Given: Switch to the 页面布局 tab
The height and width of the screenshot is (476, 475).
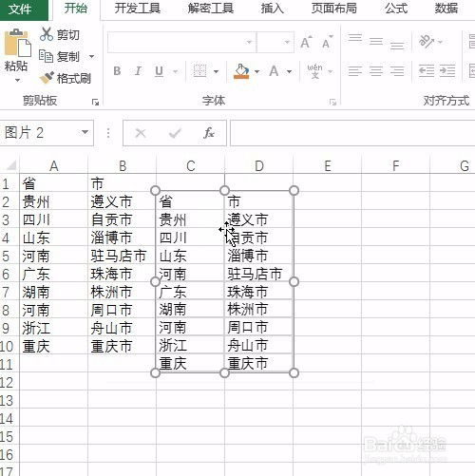Looking at the screenshot, I should 334,9.
